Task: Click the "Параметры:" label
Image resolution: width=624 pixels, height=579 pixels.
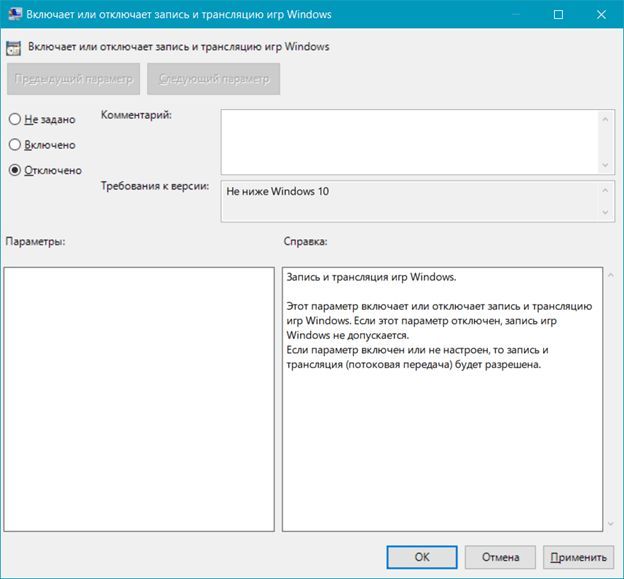Action: 35,242
